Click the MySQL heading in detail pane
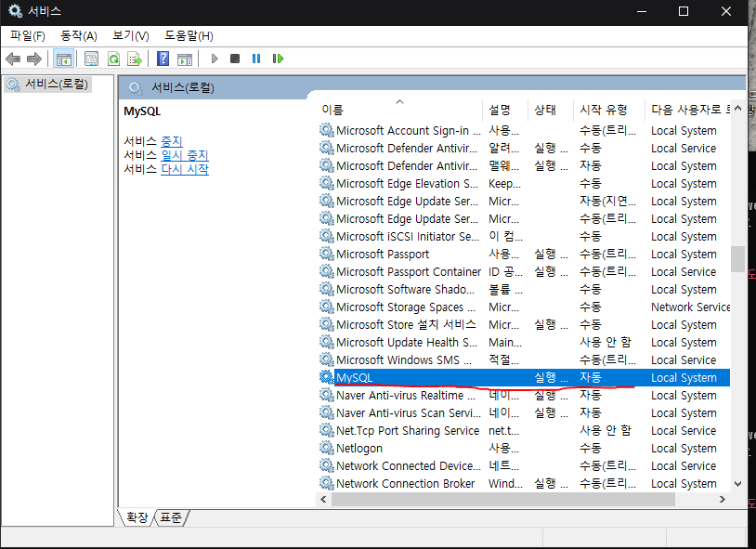The height and width of the screenshot is (549, 756). click(142, 111)
